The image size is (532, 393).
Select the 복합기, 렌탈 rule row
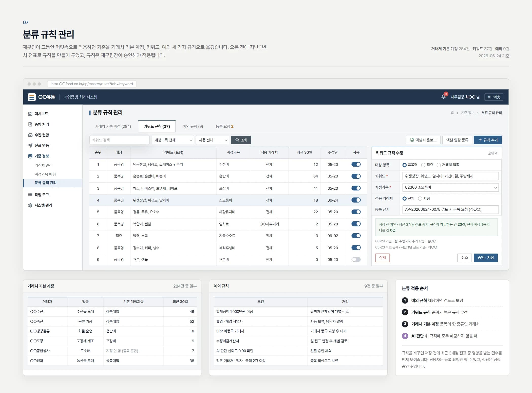(228, 224)
